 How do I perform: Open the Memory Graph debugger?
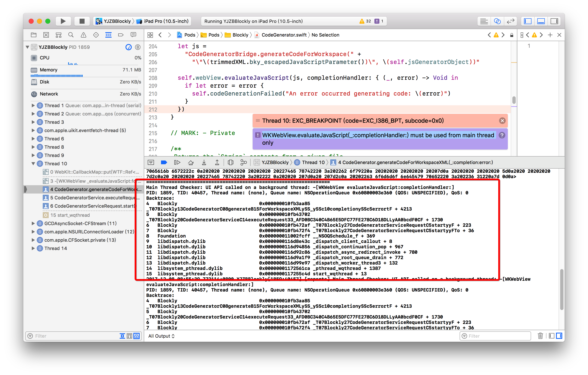pos(244,162)
